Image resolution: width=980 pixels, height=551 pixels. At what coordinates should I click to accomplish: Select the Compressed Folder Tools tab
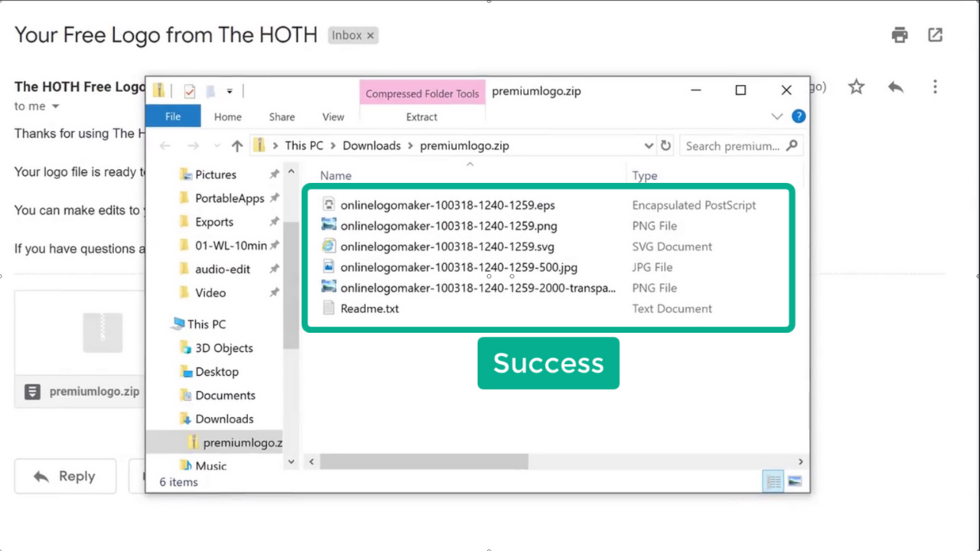click(422, 93)
